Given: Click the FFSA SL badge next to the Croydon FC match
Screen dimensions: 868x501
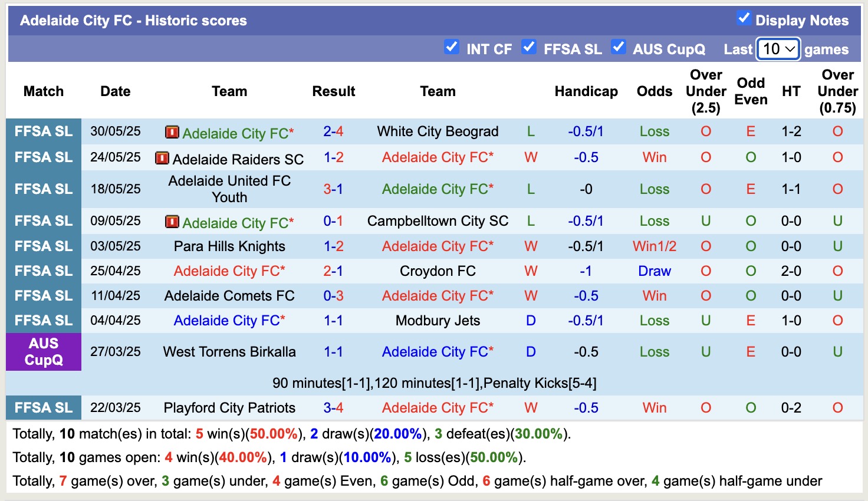Looking at the screenshot, I should point(44,271).
